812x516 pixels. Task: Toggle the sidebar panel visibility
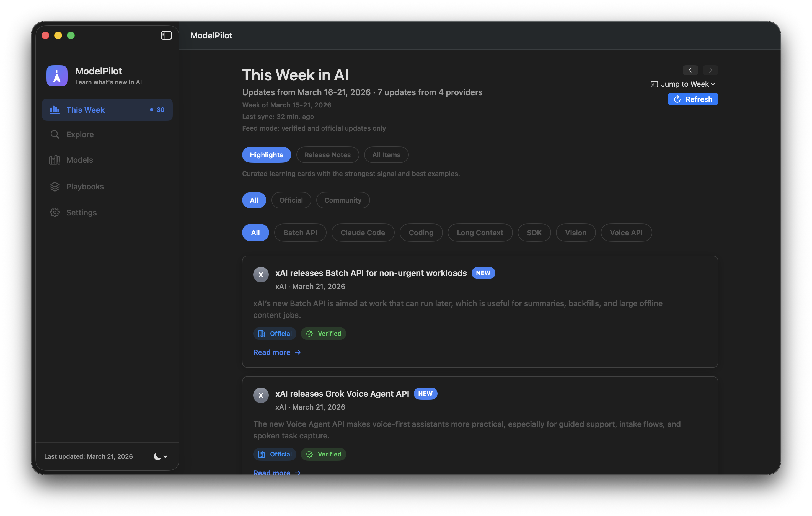click(x=166, y=35)
